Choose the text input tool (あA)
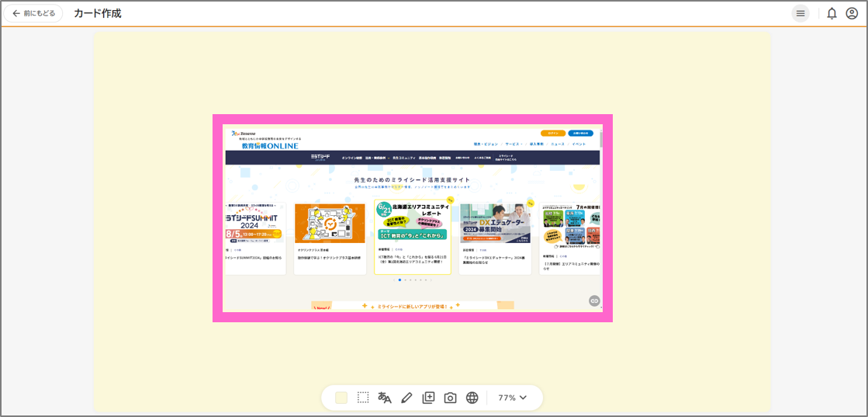The image size is (868, 417). pos(385,398)
